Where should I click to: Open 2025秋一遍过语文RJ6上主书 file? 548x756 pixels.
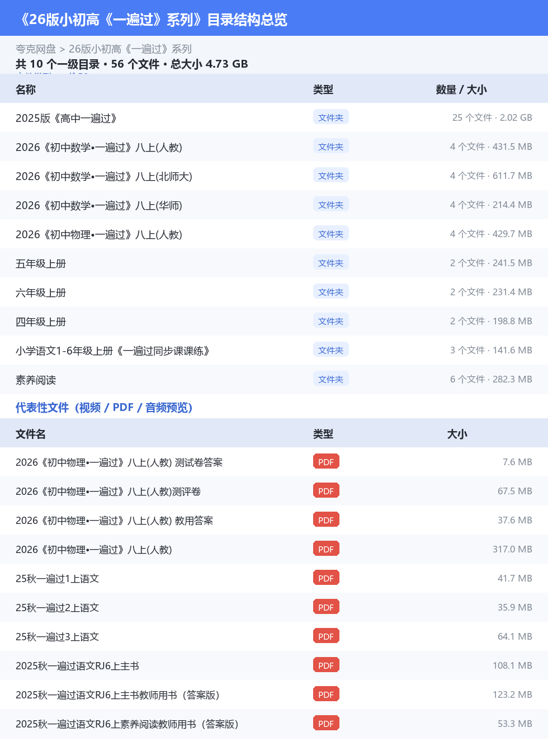78,666
